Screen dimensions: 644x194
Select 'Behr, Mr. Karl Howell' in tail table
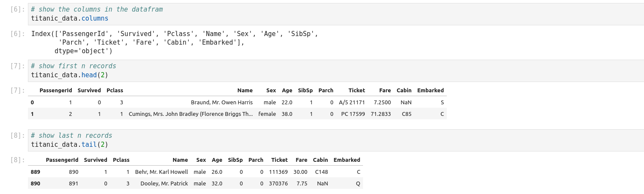[x=162, y=172]
